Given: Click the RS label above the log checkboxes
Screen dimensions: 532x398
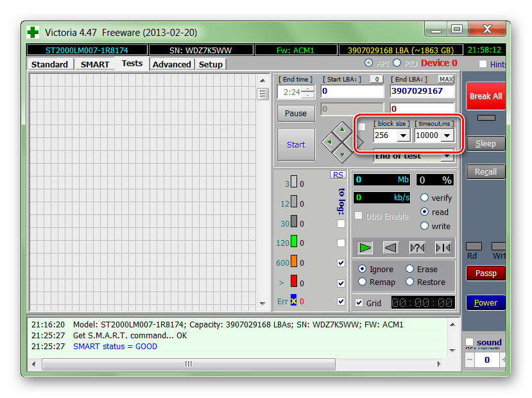Looking at the screenshot, I should (338, 175).
